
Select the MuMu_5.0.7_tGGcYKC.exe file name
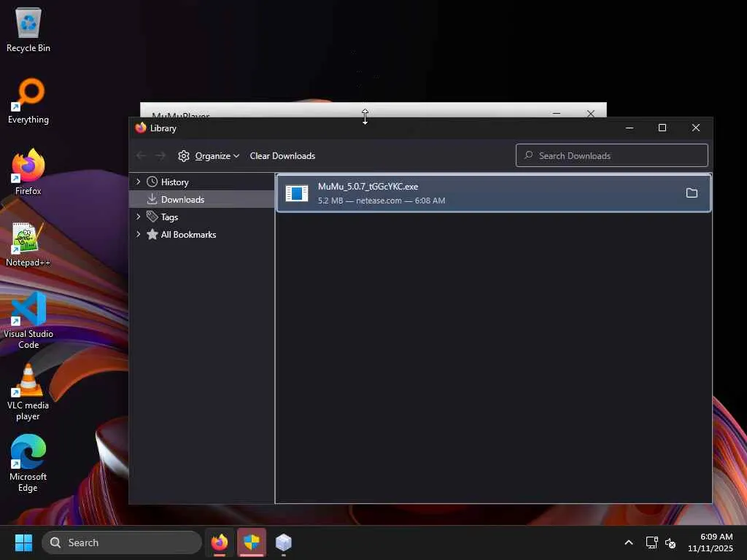click(368, 186)
